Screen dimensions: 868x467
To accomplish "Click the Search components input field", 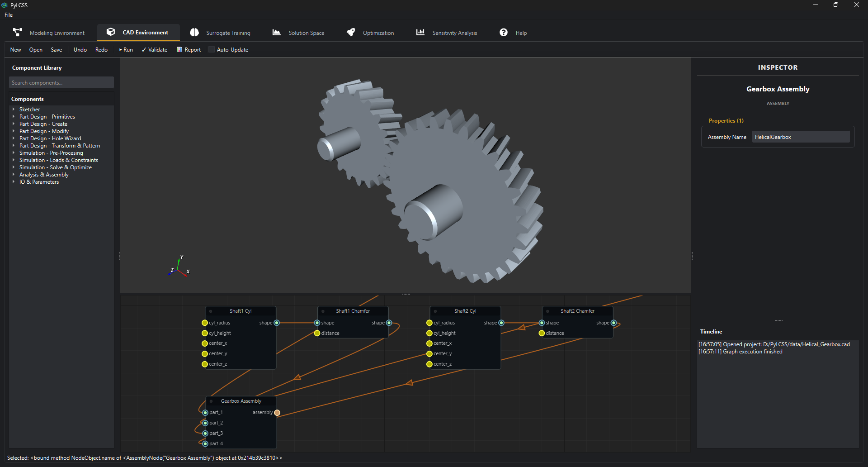I will coord(61,83).
